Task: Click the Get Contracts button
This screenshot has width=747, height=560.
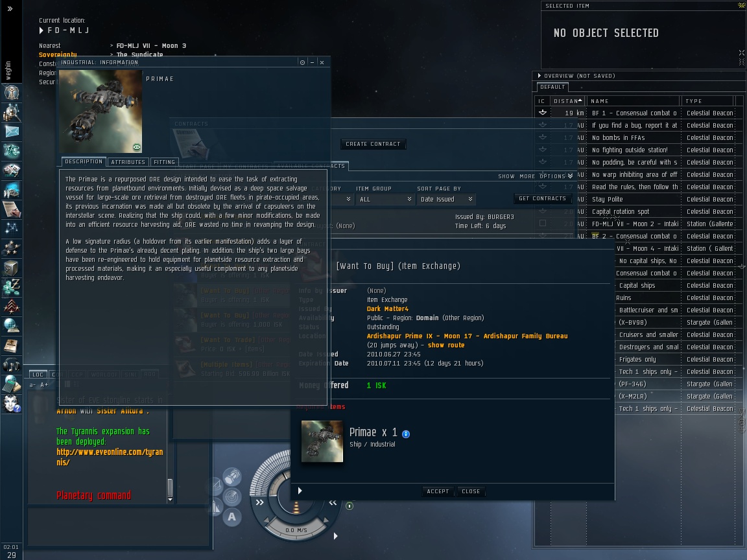Action: (542, 198)
